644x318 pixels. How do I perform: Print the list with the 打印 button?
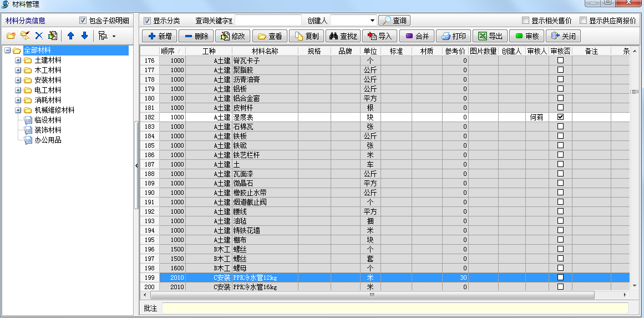[453, 36]
